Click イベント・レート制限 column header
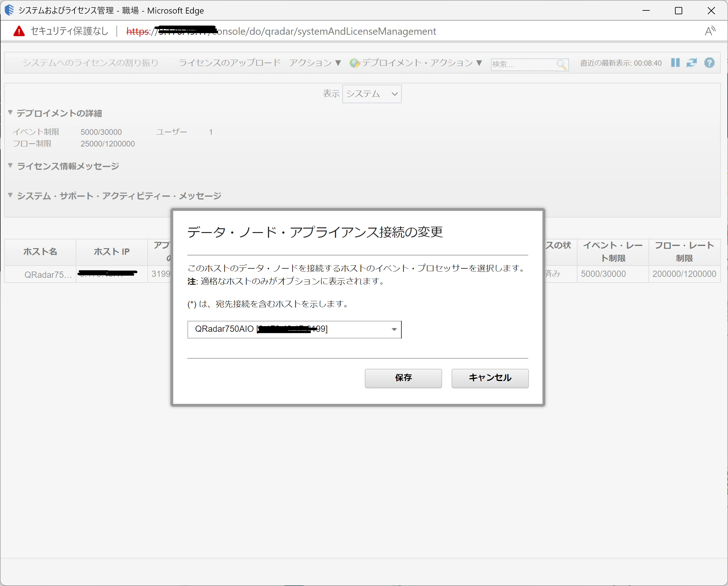This screenshot has width=728, height=586. [613, 252]
